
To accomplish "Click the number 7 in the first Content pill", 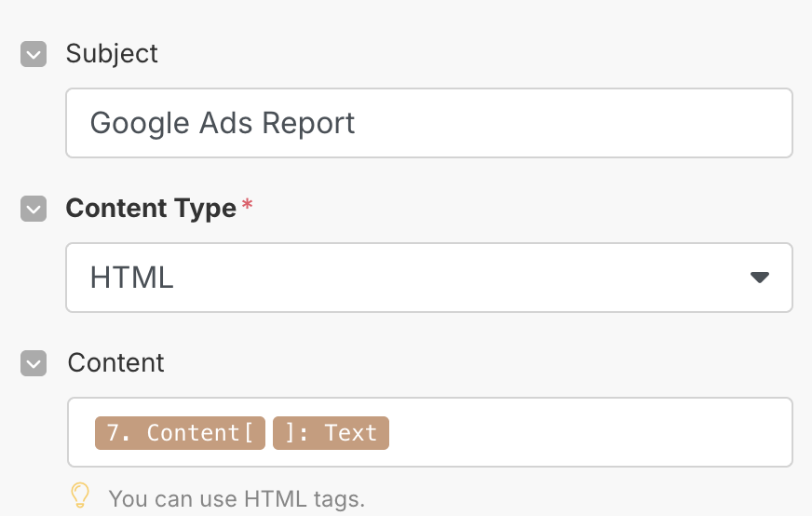I will (113, 432).
